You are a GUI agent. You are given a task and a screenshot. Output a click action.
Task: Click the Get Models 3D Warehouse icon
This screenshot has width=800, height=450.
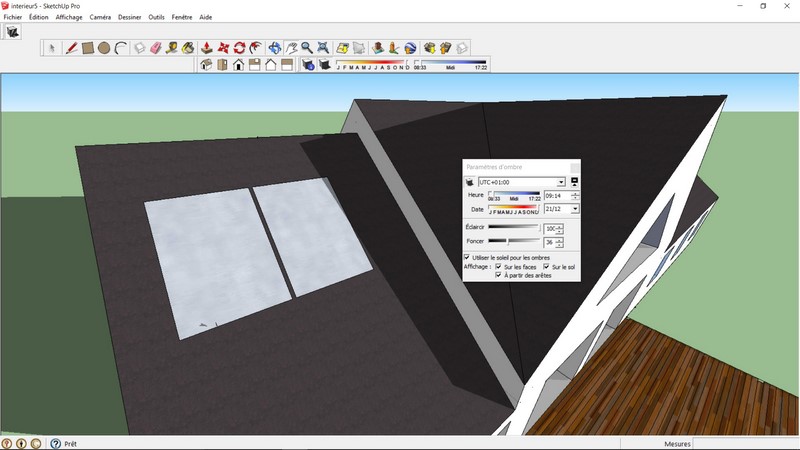tap(429, 48)
